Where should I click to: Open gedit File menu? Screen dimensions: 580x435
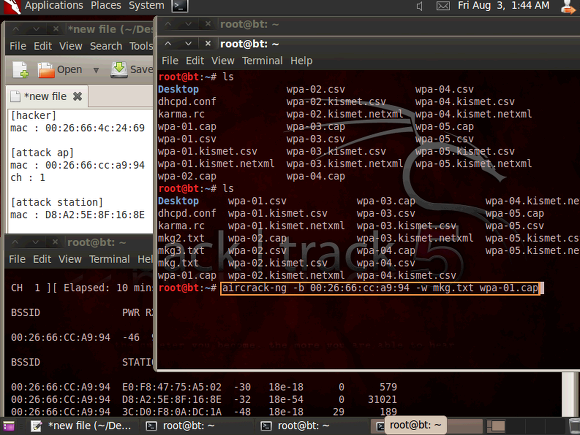pos(17,46)
